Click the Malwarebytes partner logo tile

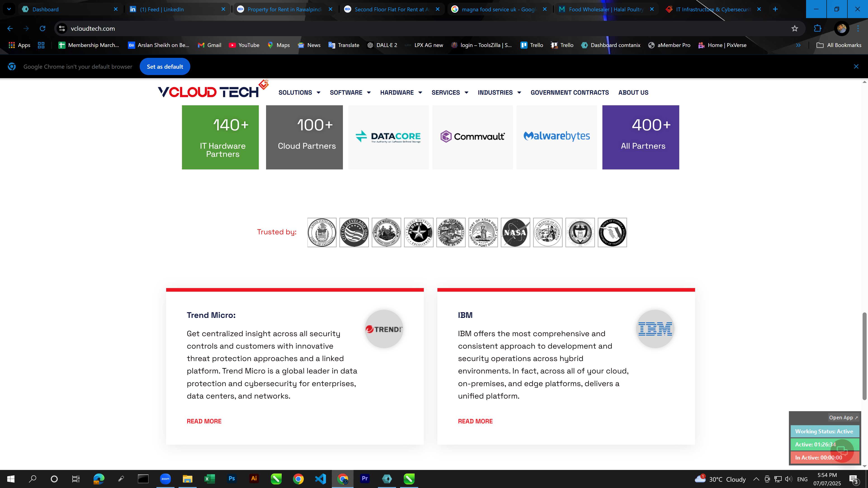pyautogui.click(x=557, y=137)
